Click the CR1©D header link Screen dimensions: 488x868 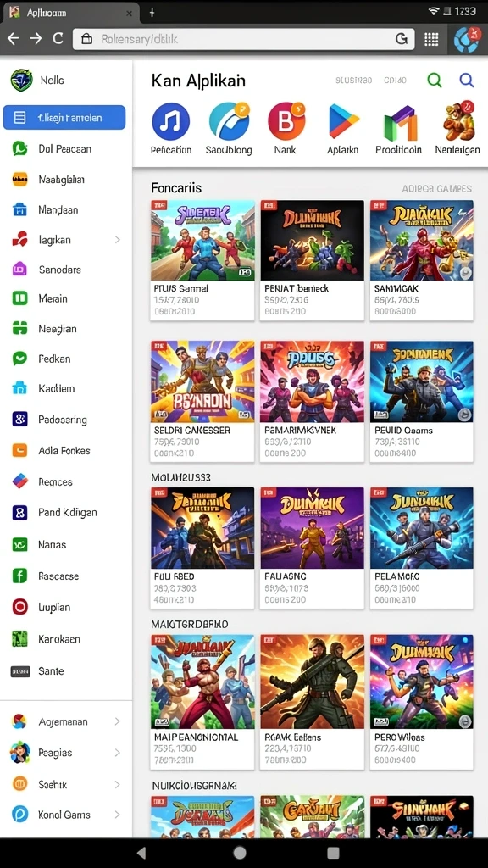pyautogui.click(x=395, y=81)
